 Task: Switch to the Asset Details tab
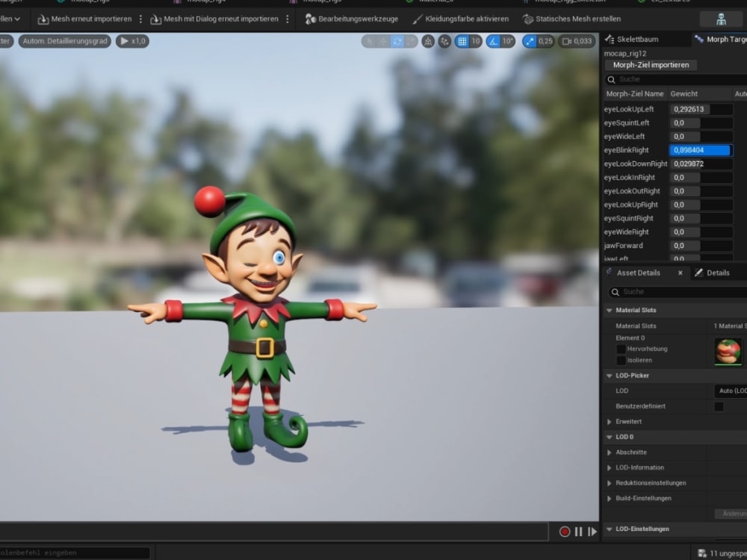click(x=639, y=273)
